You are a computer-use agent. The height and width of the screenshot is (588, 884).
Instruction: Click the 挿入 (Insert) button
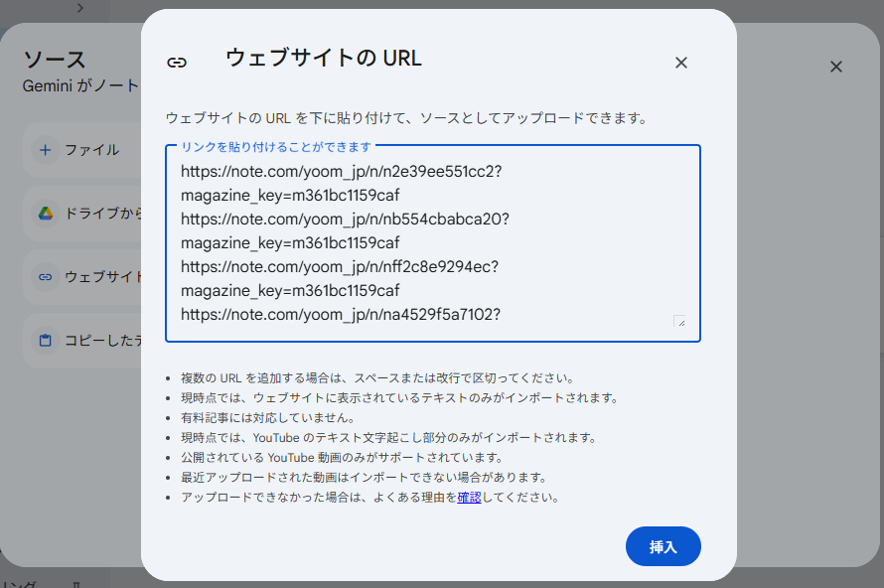pos(663,546)
